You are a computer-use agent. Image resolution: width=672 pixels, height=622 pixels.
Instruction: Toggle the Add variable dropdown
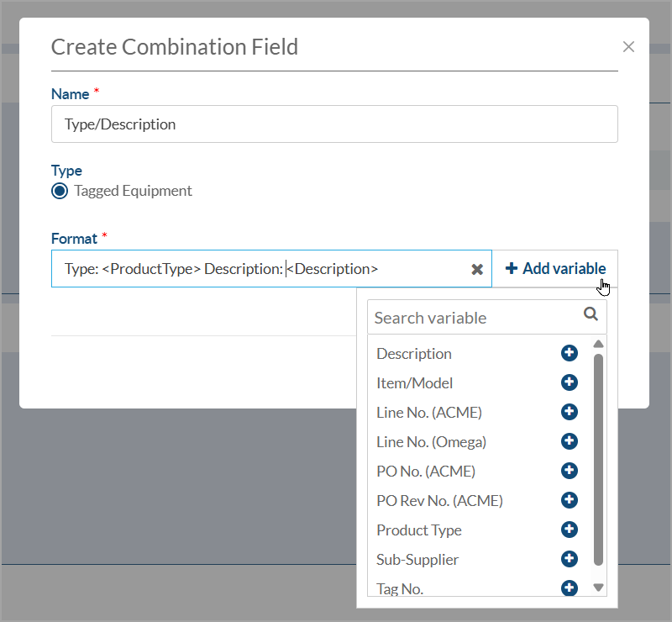[555, 269]
